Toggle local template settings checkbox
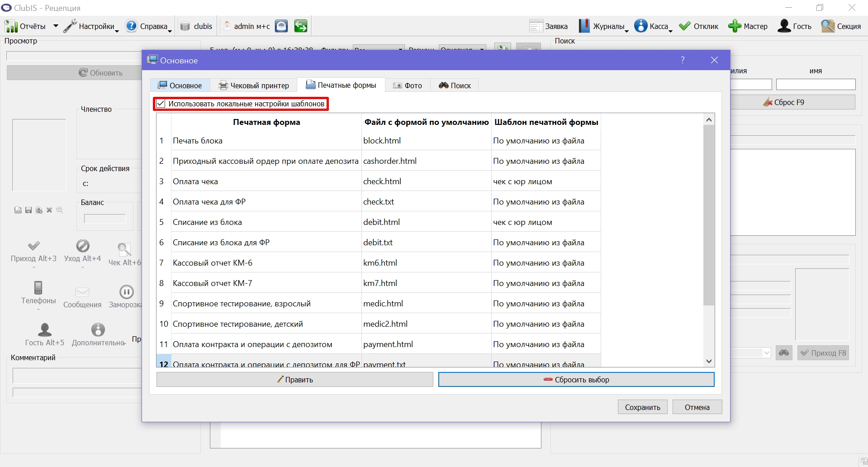868x467 pixels. tap(161, 104)
